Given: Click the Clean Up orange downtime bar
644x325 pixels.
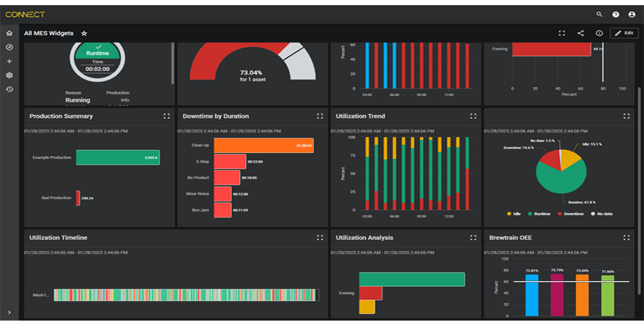Looking at the screenshot, I should coord(263,146).
